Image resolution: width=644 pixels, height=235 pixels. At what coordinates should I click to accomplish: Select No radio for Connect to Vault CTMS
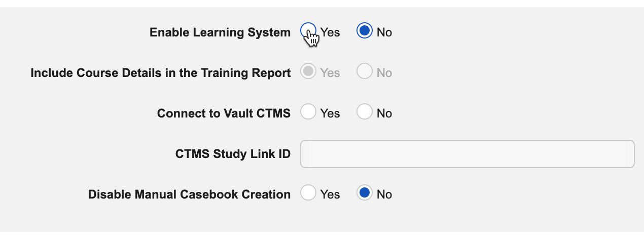pyautogui.click(x=365, y=112)
